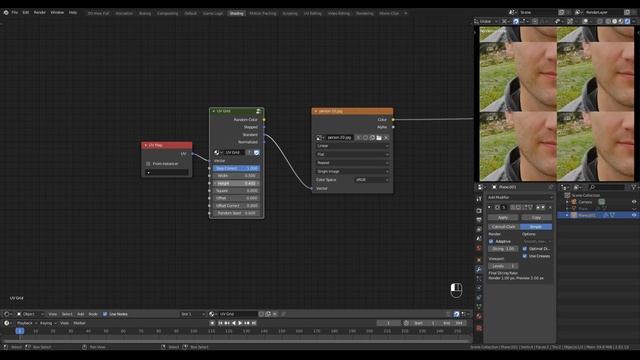Image resolution: width=640 pixels, height=360 pixels.
Task: Click the Skip Correct value slider
Action: [236, 168]
